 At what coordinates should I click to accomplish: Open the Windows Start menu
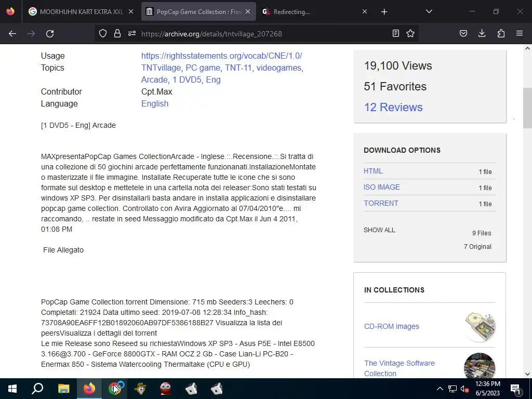click(x=12, y=389)
